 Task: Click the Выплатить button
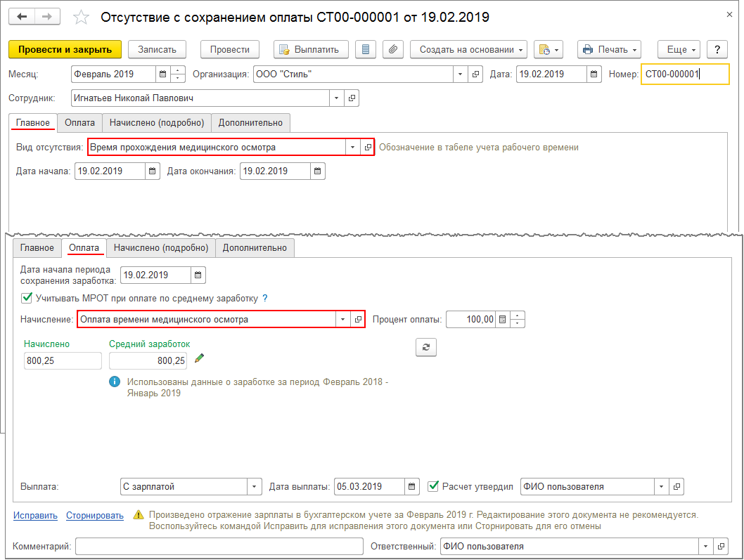(x=311, y=49)
